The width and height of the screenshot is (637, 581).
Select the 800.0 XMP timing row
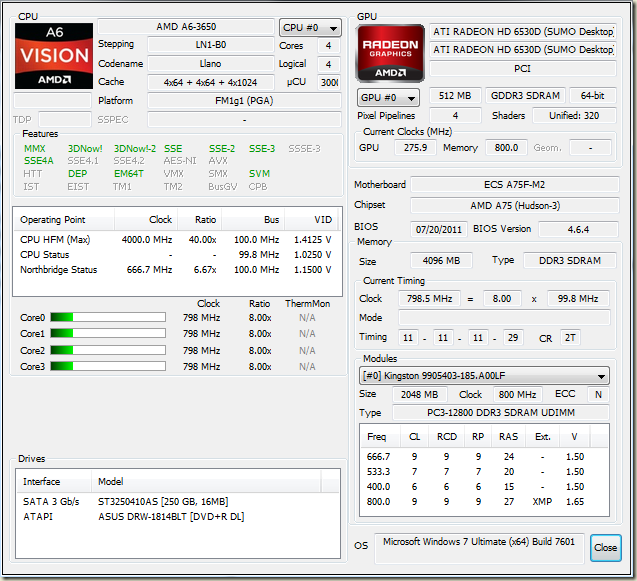pyautogui.click(x=483, y=502)
